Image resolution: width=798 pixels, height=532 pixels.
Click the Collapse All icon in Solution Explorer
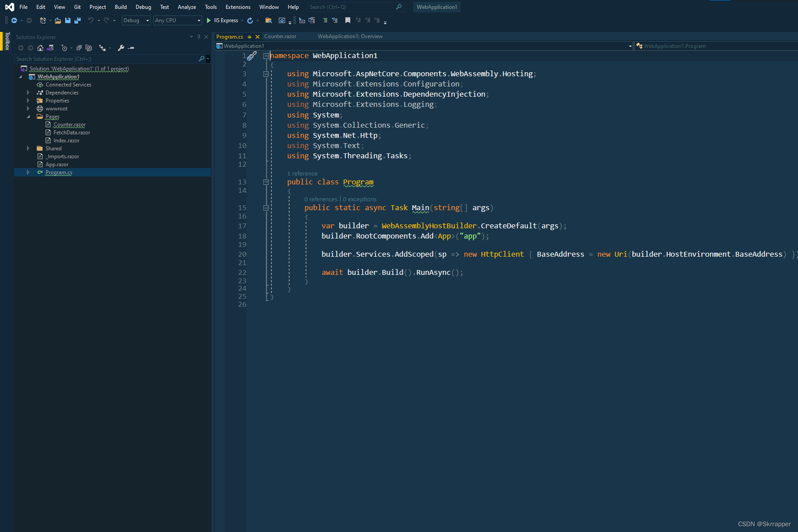coord(79,48)
